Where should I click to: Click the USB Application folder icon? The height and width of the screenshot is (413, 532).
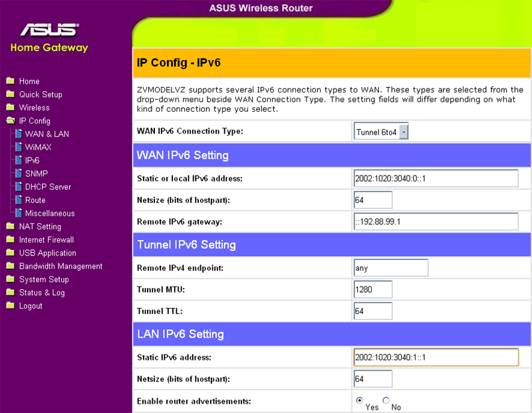click(x=10, y=253)
